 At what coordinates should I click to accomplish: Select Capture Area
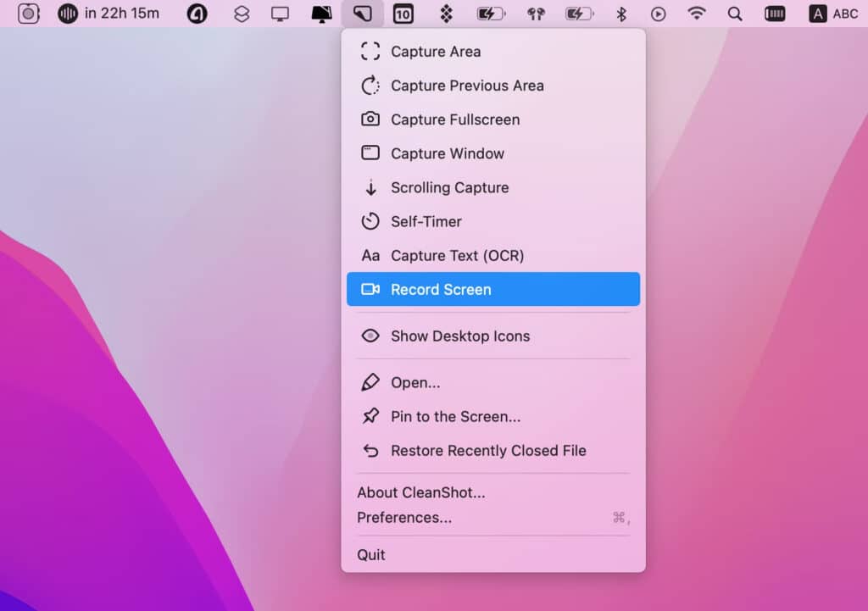(435, 52)
